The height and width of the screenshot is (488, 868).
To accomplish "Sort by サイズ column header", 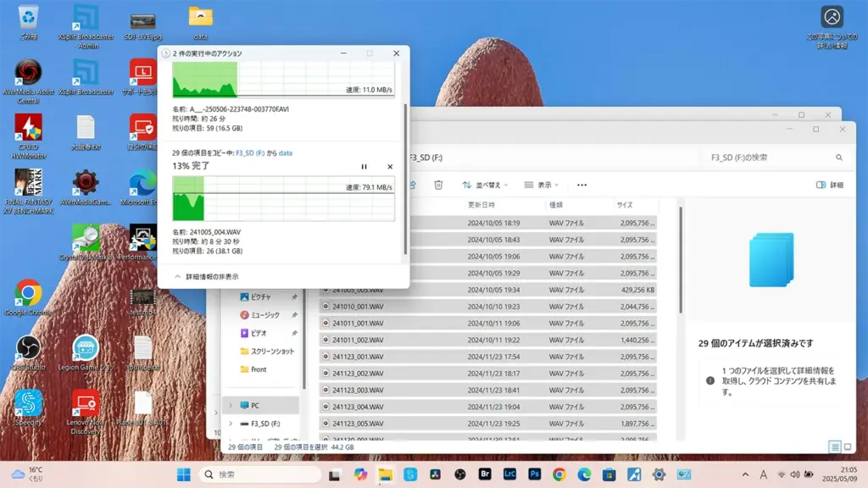I will coord(625,205).
